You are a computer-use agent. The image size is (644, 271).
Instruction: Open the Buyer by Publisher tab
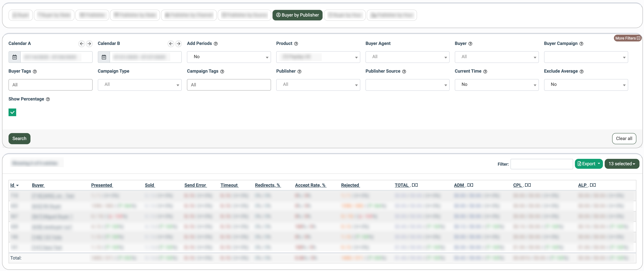[297, 15]
